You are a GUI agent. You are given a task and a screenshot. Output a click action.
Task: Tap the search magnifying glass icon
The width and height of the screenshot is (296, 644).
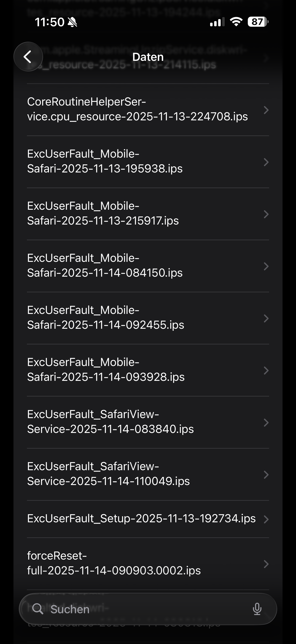(x=38, y=609)
